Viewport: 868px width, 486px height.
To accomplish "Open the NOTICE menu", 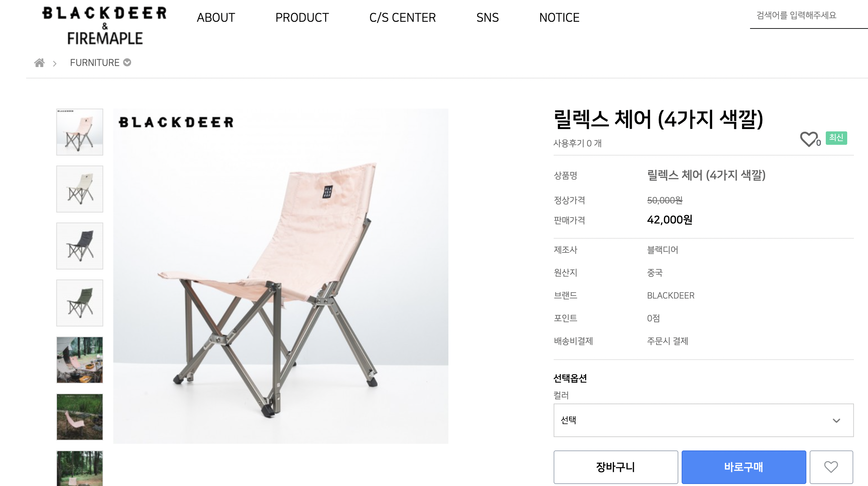I will (x=559, y=17).
